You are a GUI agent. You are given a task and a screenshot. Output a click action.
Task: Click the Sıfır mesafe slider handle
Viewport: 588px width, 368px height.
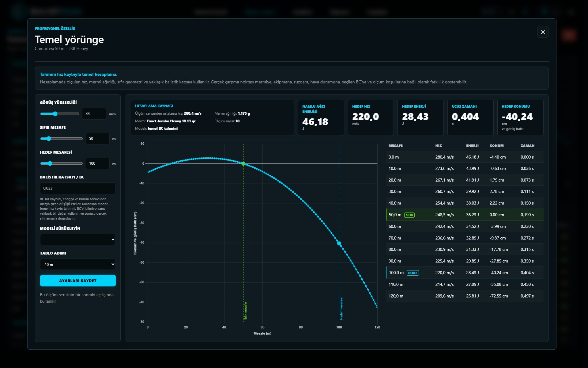(x=49, y=139)
